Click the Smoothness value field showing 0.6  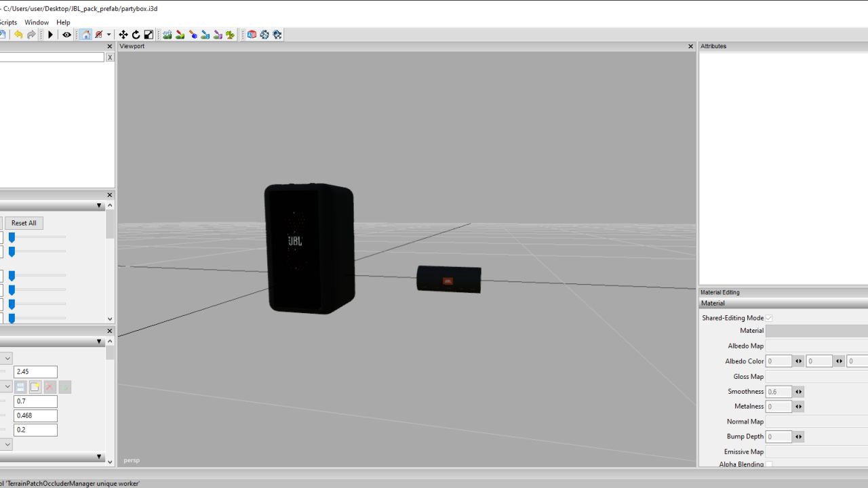778,392
